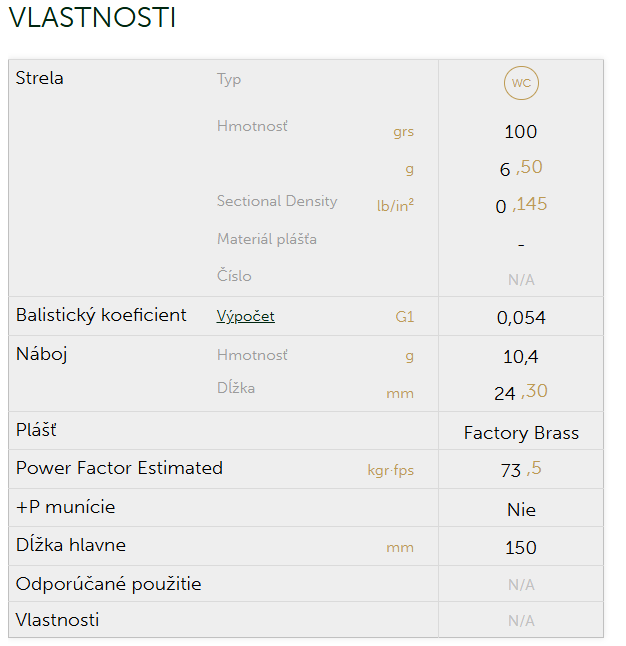The height and width of the screenshot is (646, 626).
Task: Click the kgr·fps unit label
Action: point(390,470)
